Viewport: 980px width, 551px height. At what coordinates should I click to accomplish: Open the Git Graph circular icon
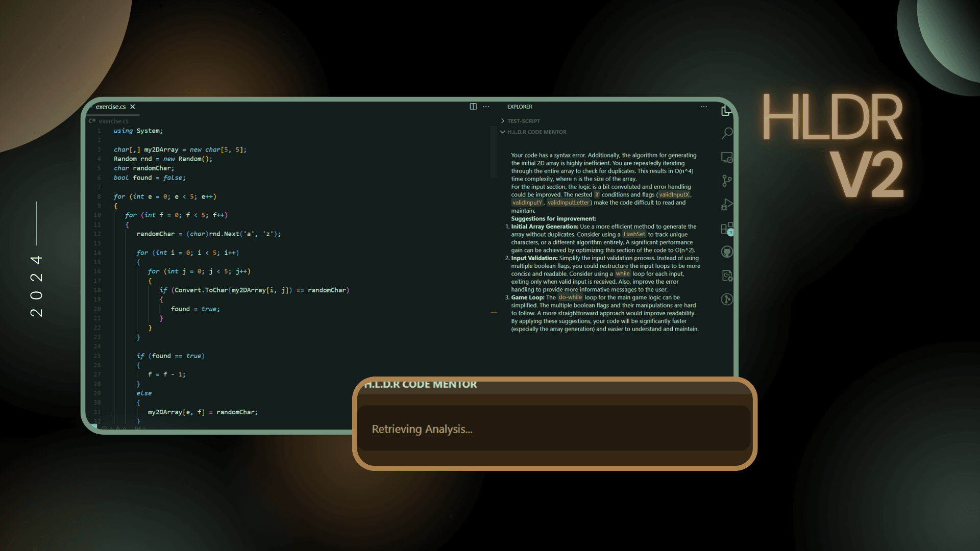pyautogui.click(x=727, y=299)
